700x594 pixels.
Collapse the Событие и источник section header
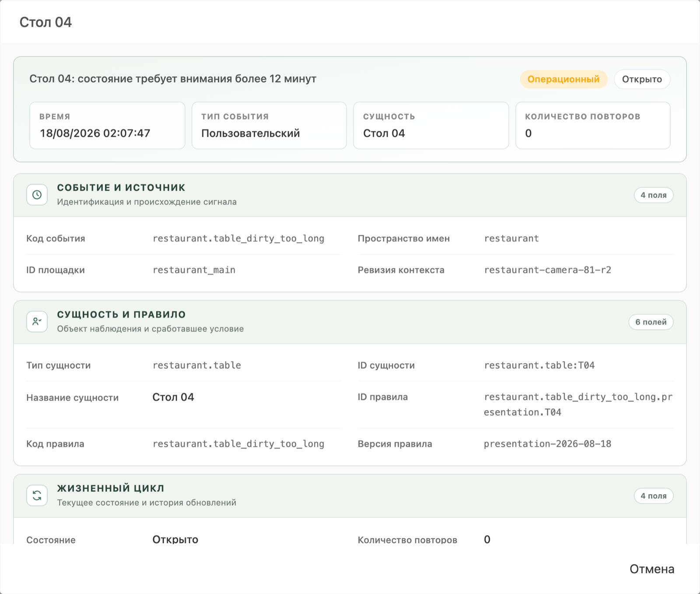pos(350,195)
